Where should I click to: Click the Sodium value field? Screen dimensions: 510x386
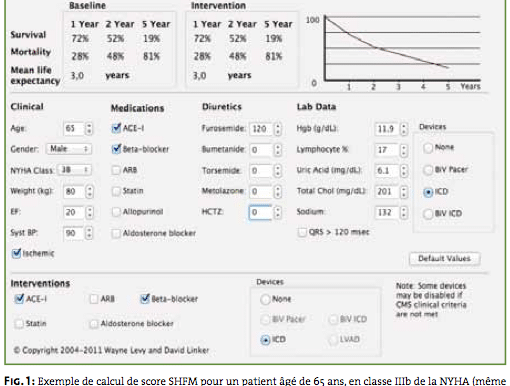click(x=386, y=212)
